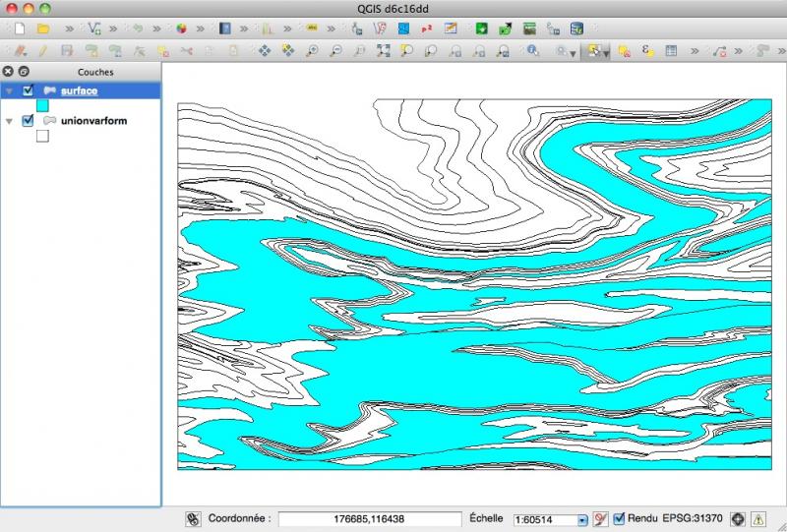Open the Échelle scale dropdown list

pyautogui.click(x=581, y=519)
